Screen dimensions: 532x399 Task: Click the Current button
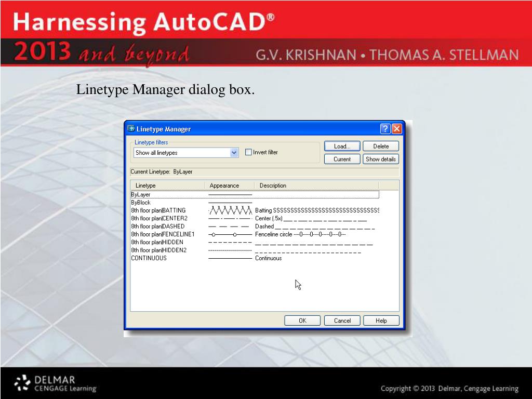(342, 159)
